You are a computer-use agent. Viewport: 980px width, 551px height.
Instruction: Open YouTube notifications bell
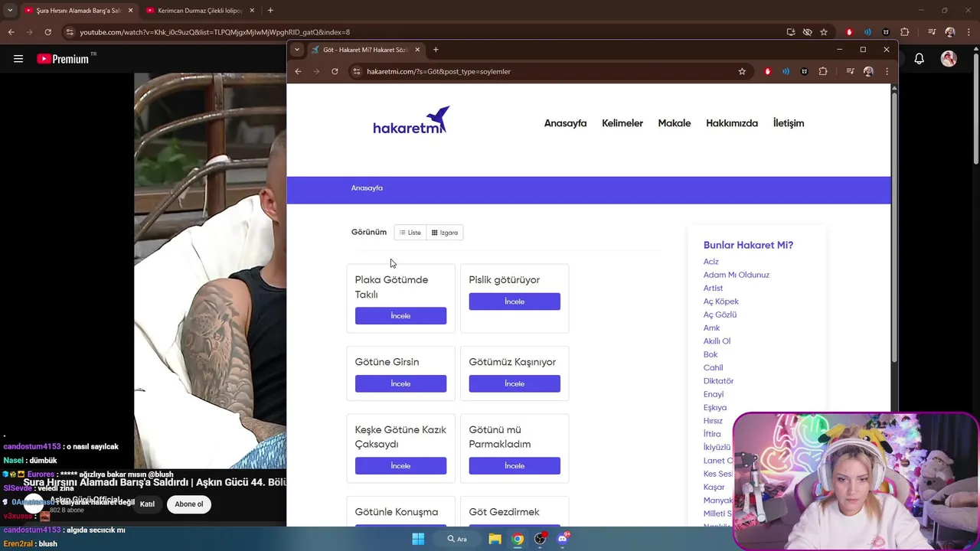(920, 59)
